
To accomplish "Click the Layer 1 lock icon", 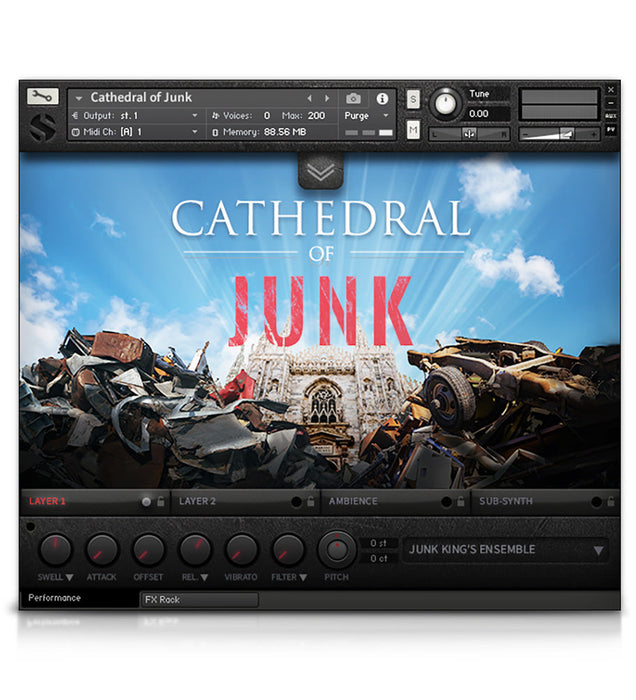I will [x=160, y=501].
